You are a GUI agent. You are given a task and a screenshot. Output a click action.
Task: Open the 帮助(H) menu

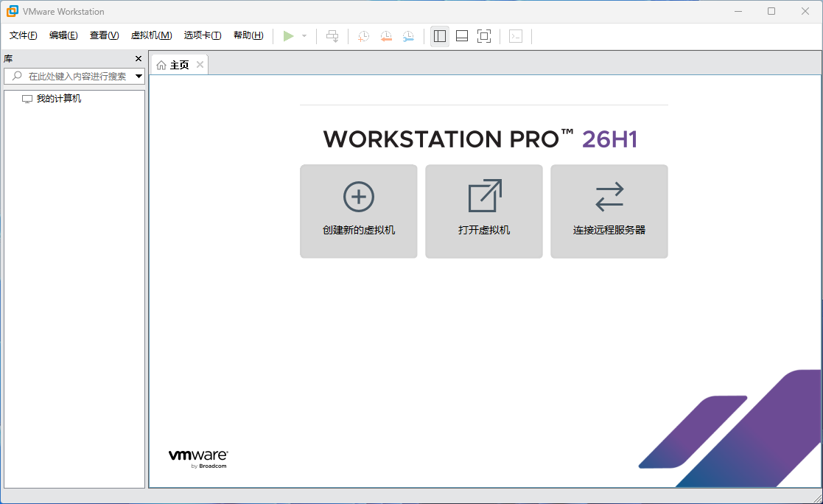tap(248, 35)
